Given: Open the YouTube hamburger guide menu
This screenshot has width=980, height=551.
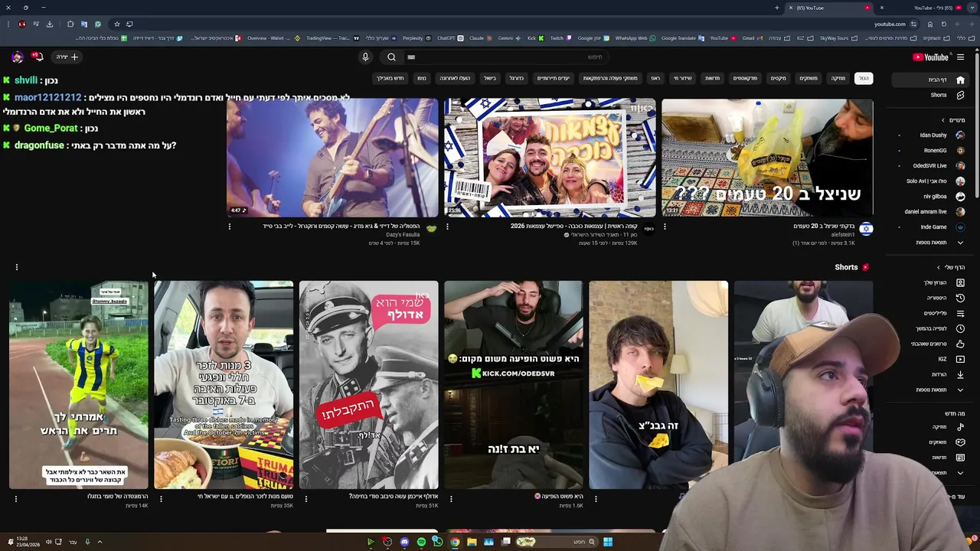Looking at the screenshot, I should (960, 57).
